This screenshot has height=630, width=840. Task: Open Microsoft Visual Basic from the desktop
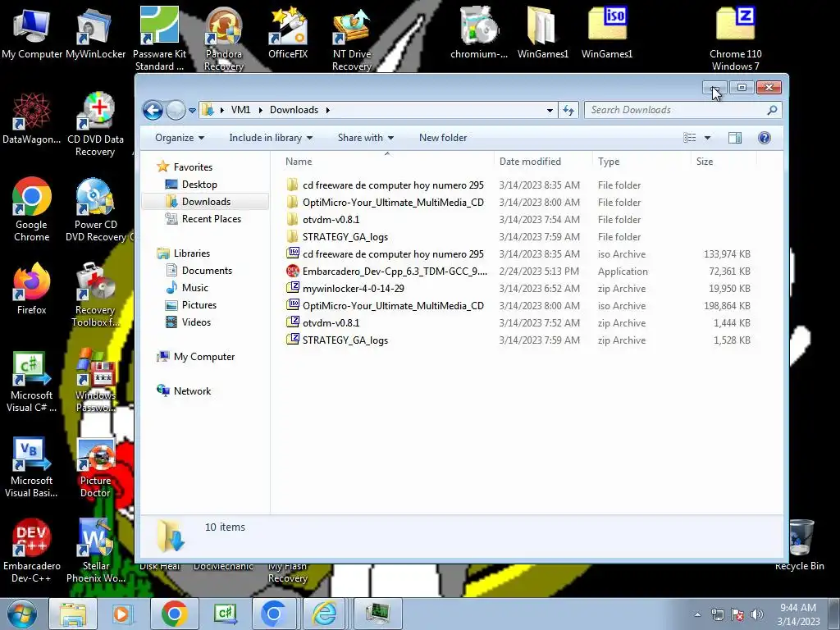[32, 467]
